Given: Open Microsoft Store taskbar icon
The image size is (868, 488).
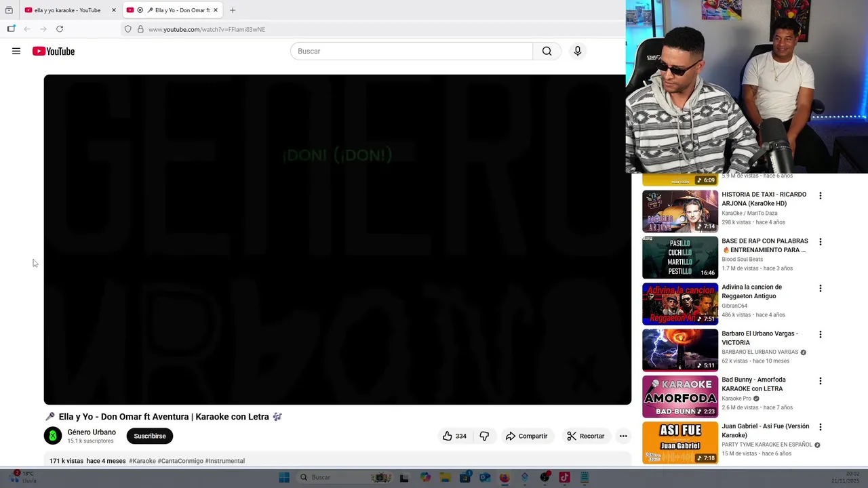Looking at the screenshot, I should [x=465, y=477].
